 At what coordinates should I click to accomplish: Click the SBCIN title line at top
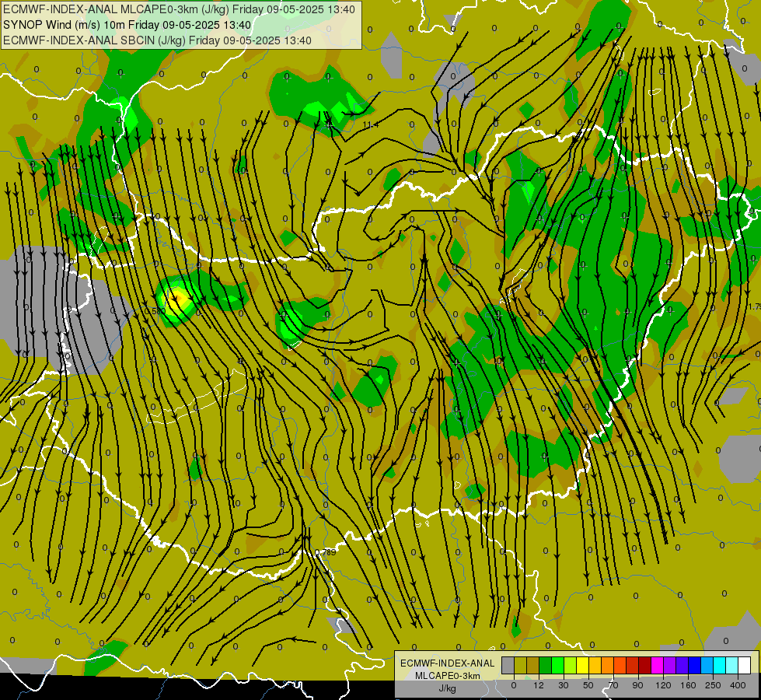tap(157, 40)
